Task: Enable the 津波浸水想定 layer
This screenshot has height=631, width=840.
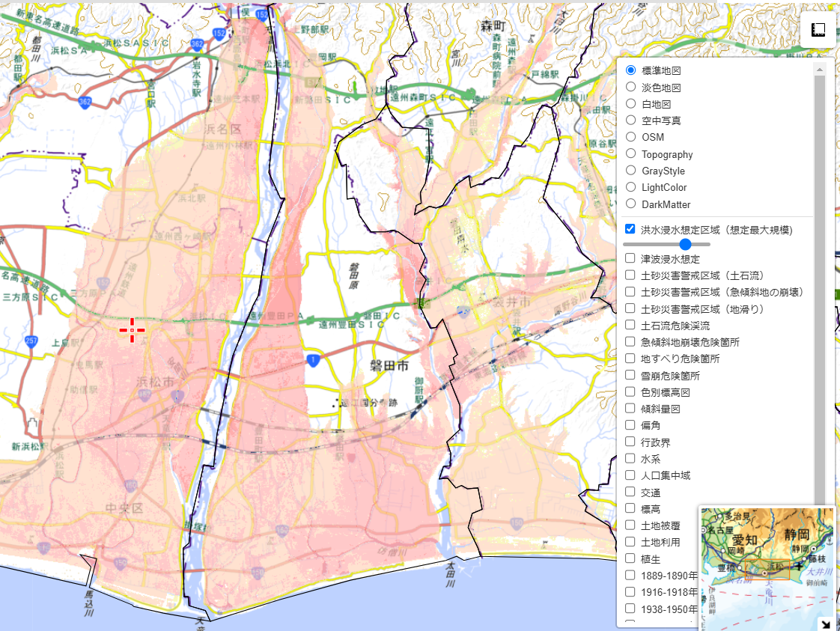Action: tap(630, 258)
